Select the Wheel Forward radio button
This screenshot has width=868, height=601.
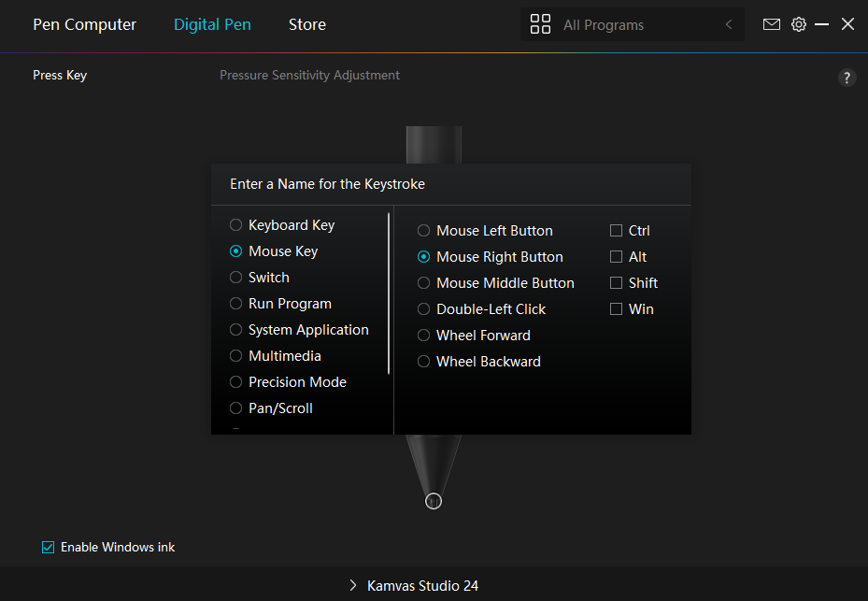click(424, 336)
